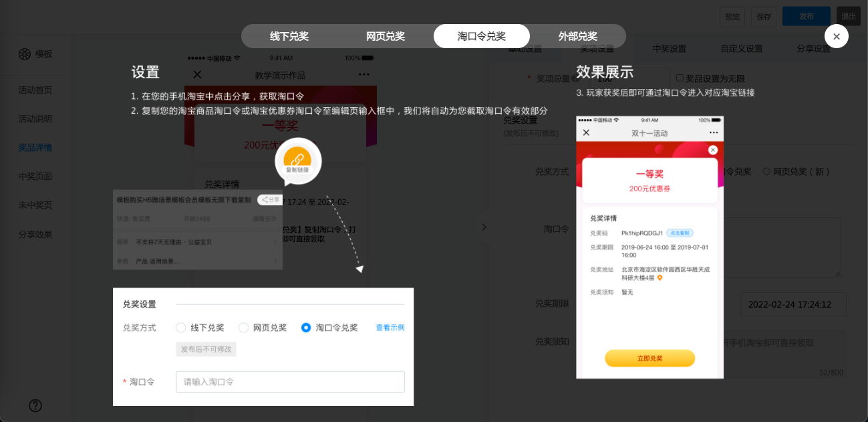
Task: Click the 查看示例 link
Action: click(390, 328)
